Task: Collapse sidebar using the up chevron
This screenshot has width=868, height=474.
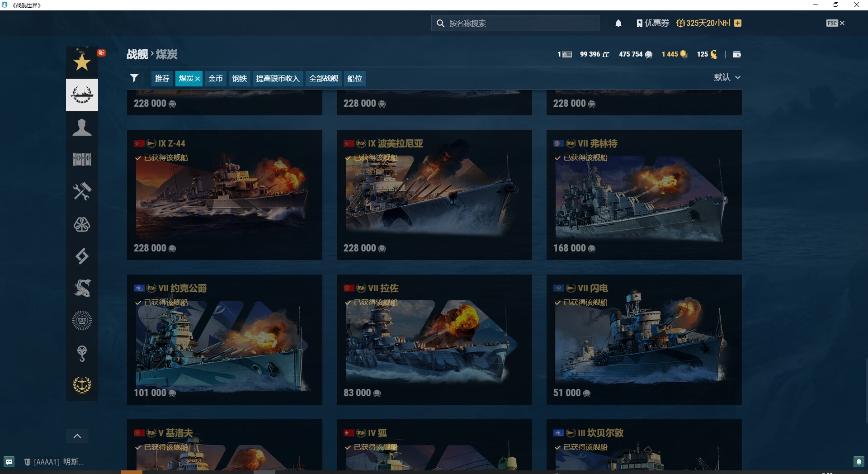Action: [77, 436]
